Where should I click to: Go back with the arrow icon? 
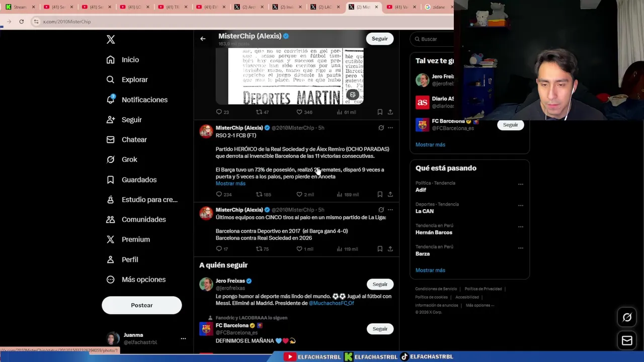pyautogui.click(x=203, y=39)
